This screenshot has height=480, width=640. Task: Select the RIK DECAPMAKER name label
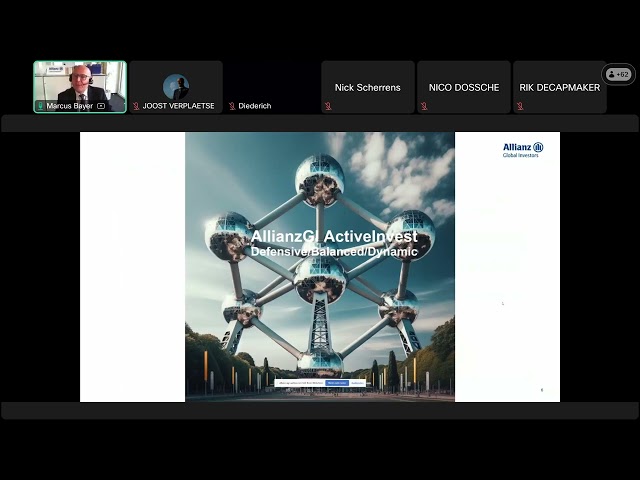[x=560, y=87]
